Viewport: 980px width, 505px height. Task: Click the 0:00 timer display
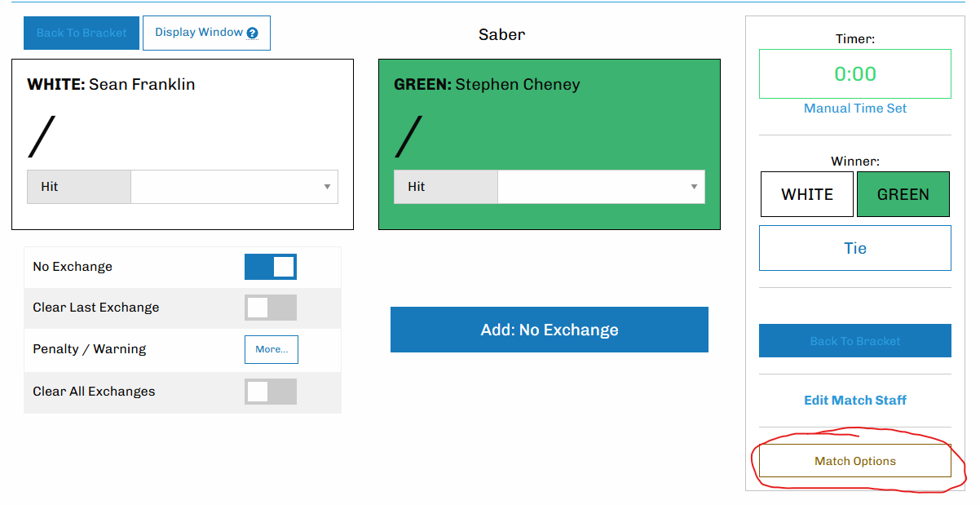[x=855, y=74]
